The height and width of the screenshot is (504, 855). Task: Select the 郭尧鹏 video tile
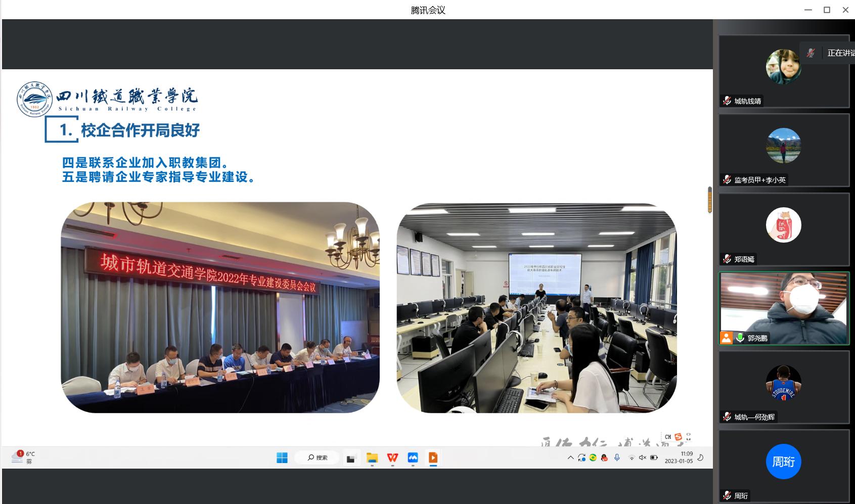coord(783,308)
